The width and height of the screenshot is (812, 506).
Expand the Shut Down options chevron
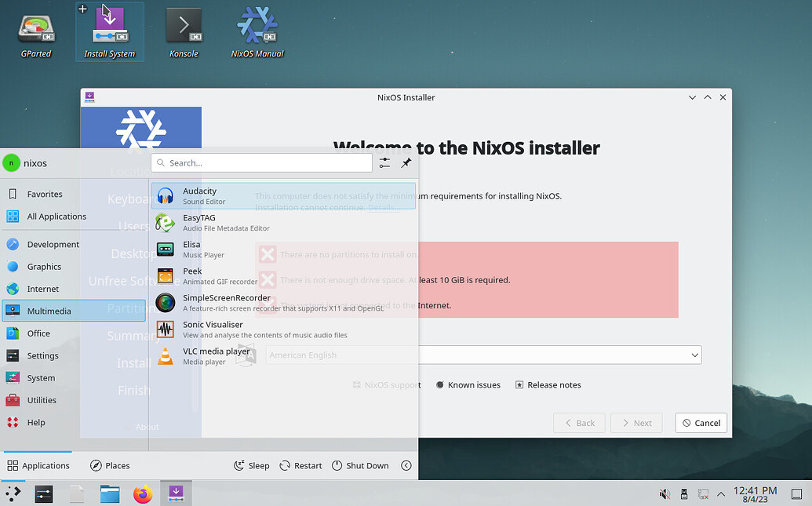tap(406, 465)
